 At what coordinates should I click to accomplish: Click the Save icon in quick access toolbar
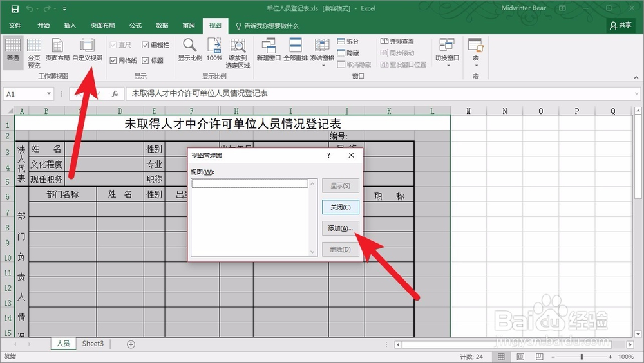point(15,8)
